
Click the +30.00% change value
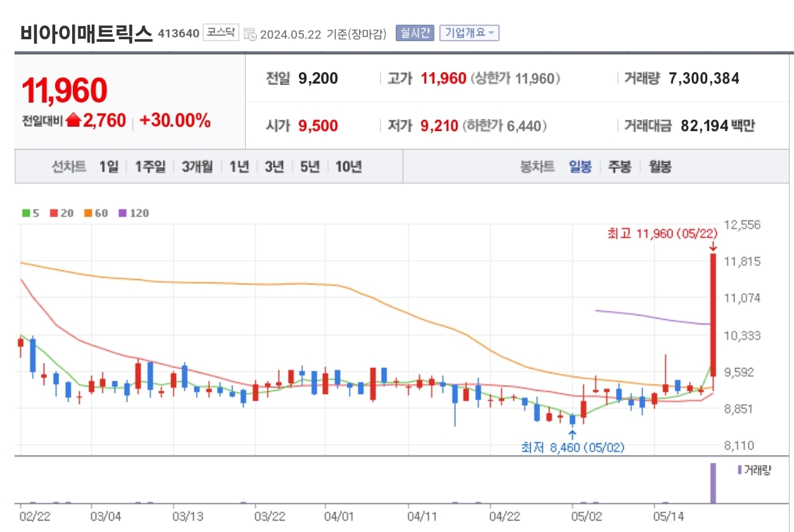[175, 120]
